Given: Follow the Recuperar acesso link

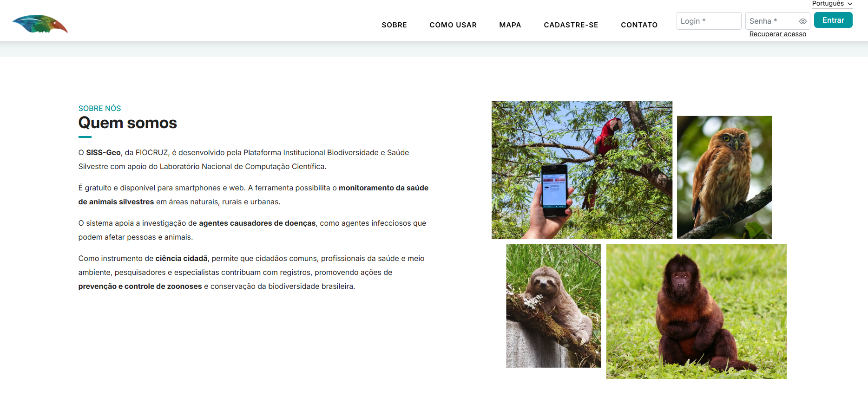Looking at the screenshot, I should click(x=777, y=34).
